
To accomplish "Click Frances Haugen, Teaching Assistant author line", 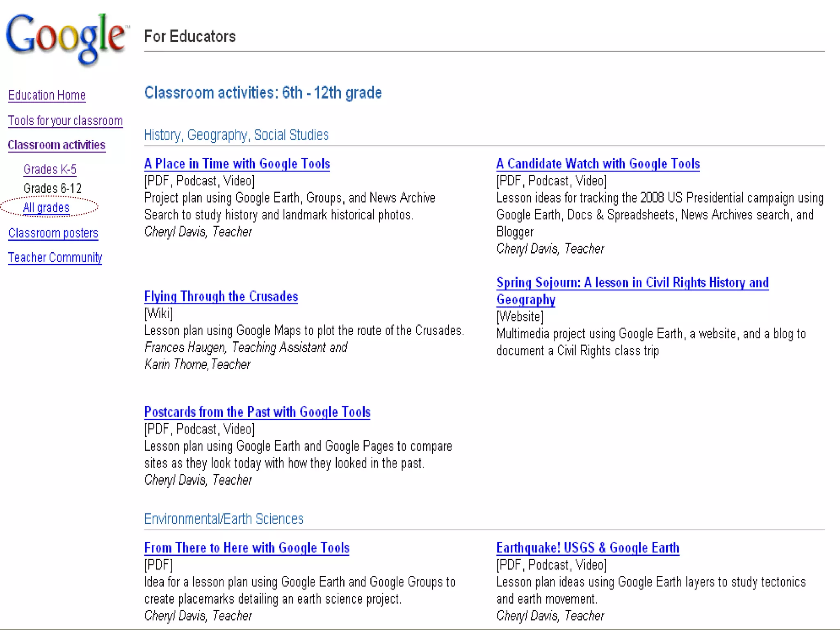I will (x=246, y=347).
